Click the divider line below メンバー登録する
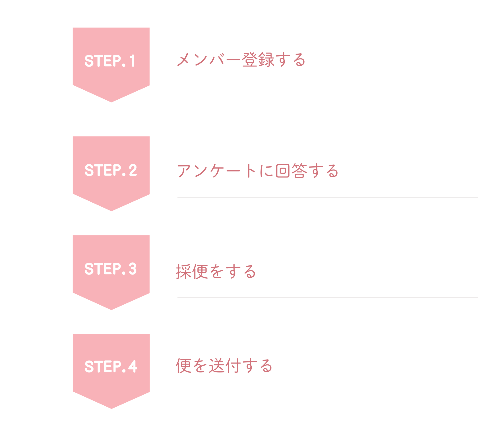 click(327, 86)
